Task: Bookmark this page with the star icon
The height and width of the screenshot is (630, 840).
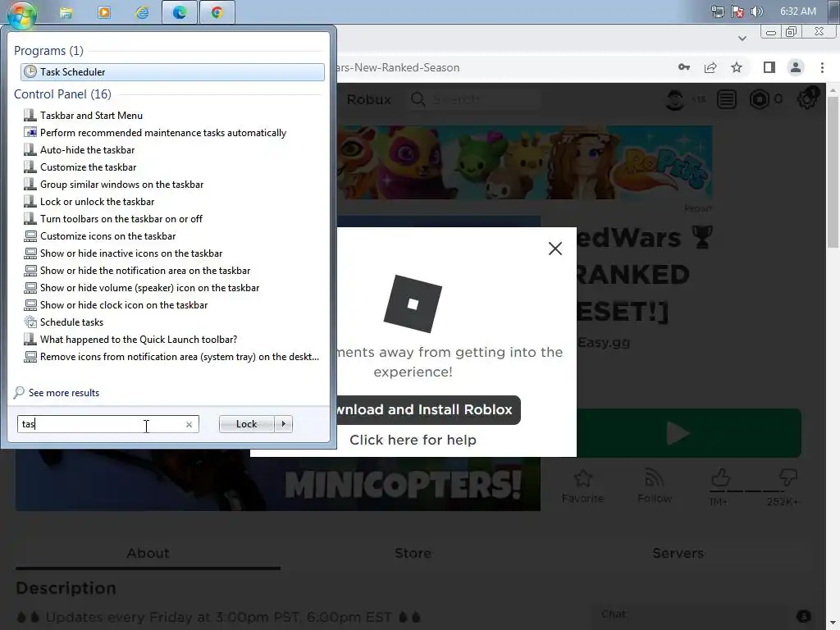Action: pyautogui.click(x=737, y=67)
